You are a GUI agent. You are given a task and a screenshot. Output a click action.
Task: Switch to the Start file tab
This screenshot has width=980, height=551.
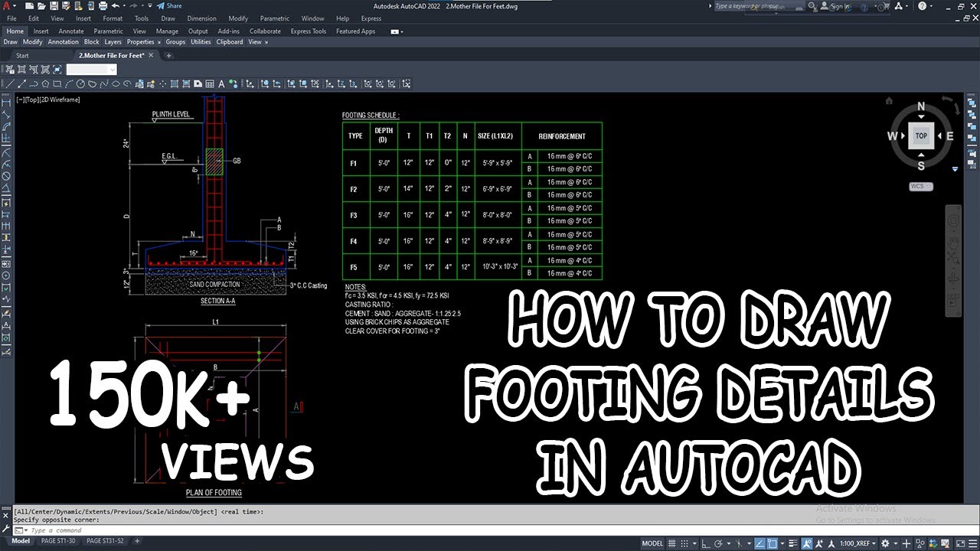tap(22, 55)
